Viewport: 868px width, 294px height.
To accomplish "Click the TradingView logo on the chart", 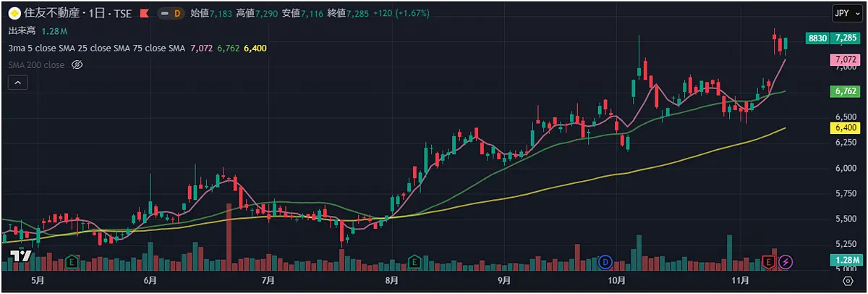I will 22,256.
